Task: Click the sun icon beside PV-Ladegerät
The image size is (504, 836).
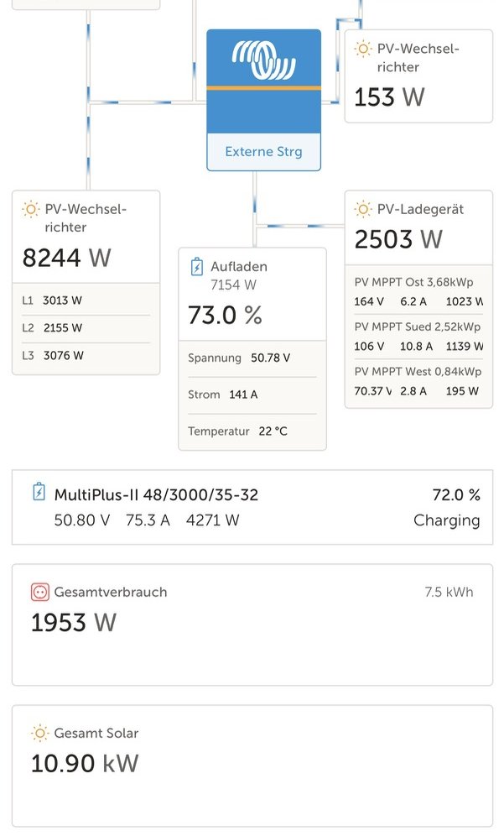Action: tap(363, 210)
